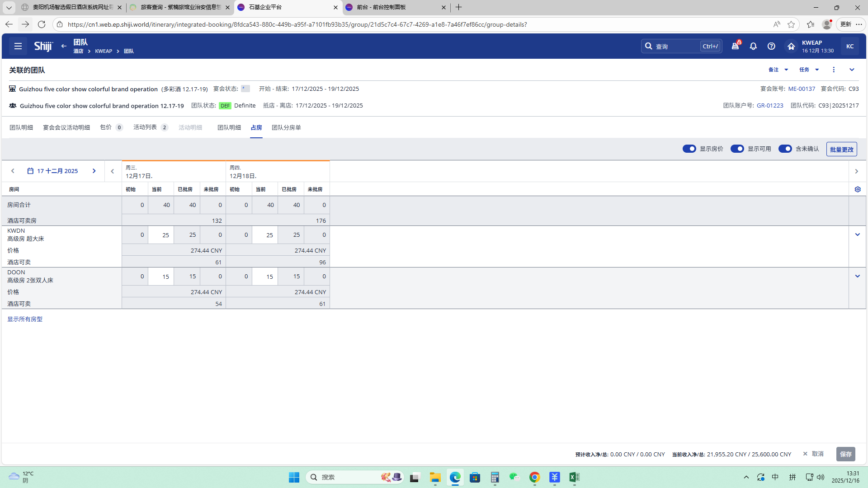Toggle the 显示可用 switch
The width and height of the screenshot is (868, 488).
coord(737,149)
